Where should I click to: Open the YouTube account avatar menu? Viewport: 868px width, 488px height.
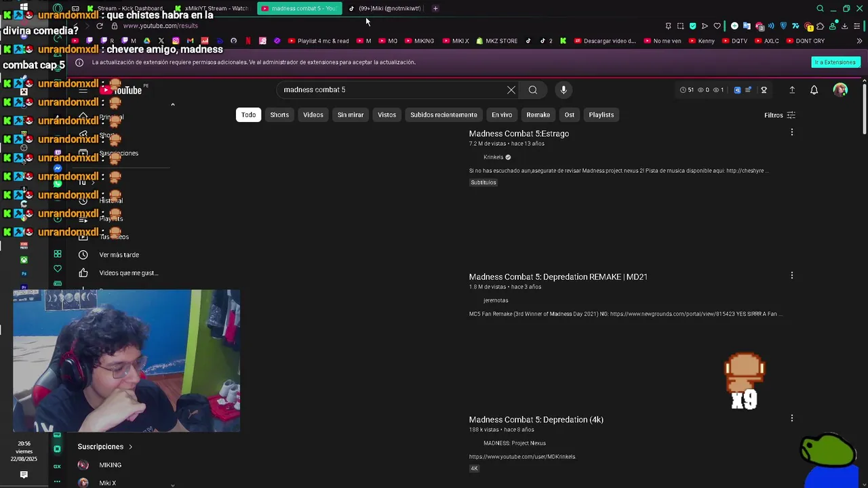pyautogui.click(x=840, y=89)
